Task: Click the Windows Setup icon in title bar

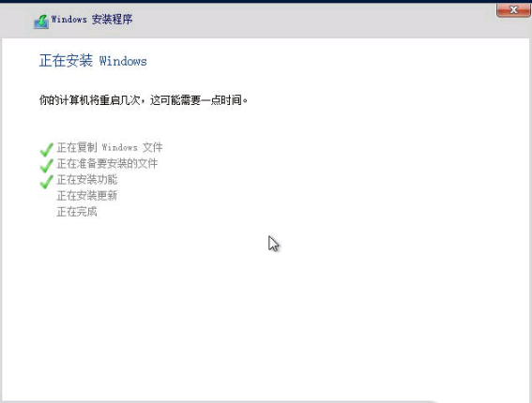Action: click(41, 22)
